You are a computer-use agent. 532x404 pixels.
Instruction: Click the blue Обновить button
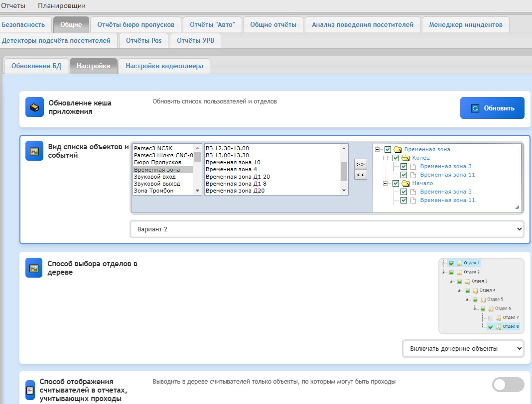coord(492,108)
